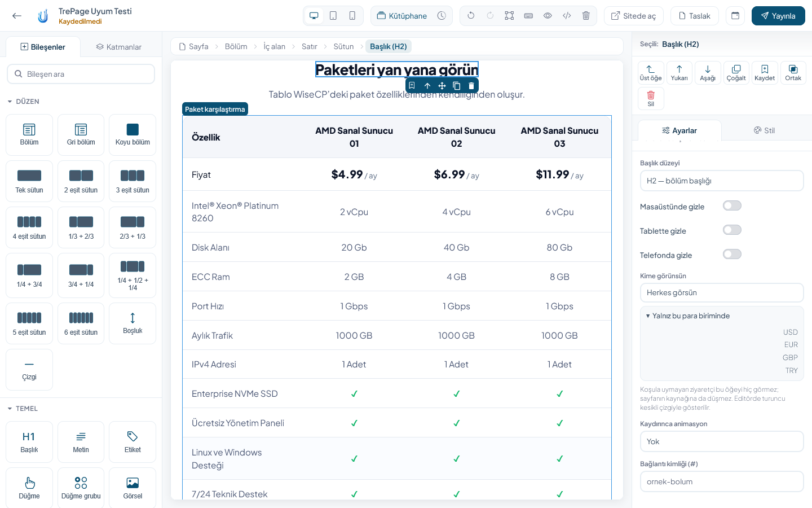Click the Yayınla publish button
The height and width of the screenshot is (508, 812).
(778, 16)
